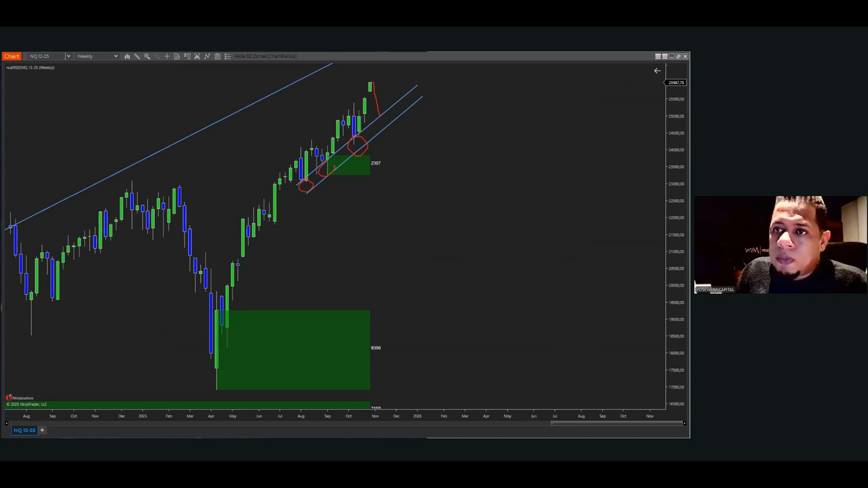The width and height of the screenshot is (868, 488).
Task: Add a new chart tab with plus
Action: tap(42, 430)
